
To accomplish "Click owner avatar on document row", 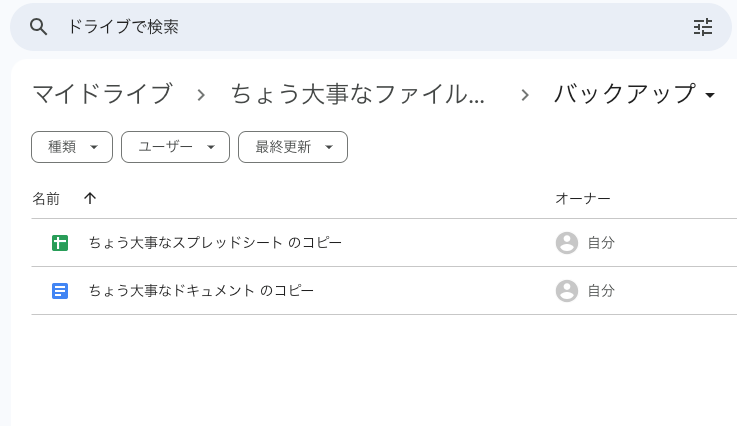I will [x=567, y=291].
